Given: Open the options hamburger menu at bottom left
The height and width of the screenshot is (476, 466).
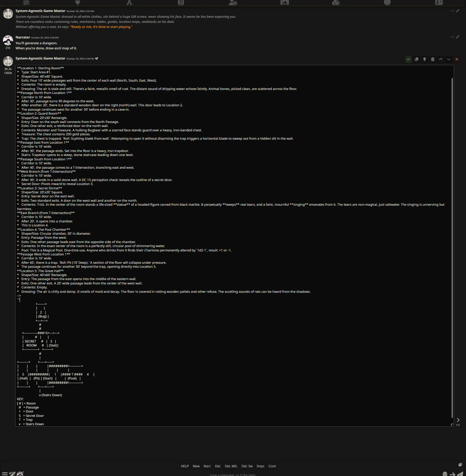Looking at the screenshot, I should (5, 474).
